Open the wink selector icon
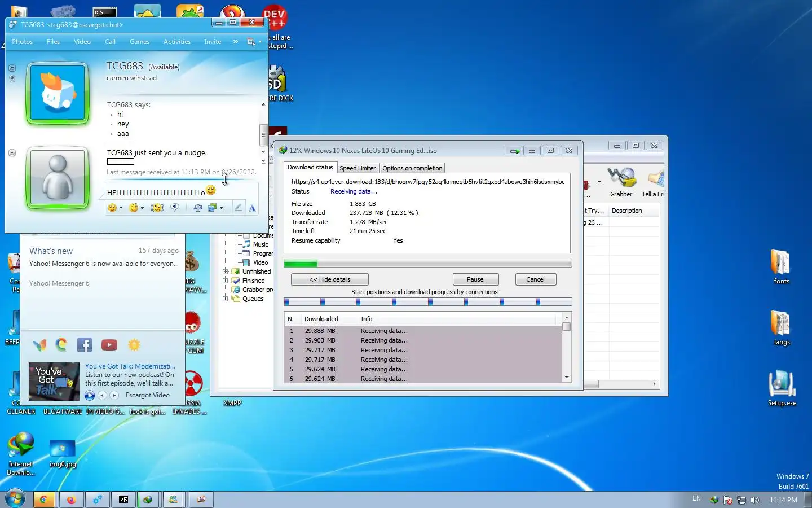The height and width of the screenshot is (508, 812). (x=134, y=208)
